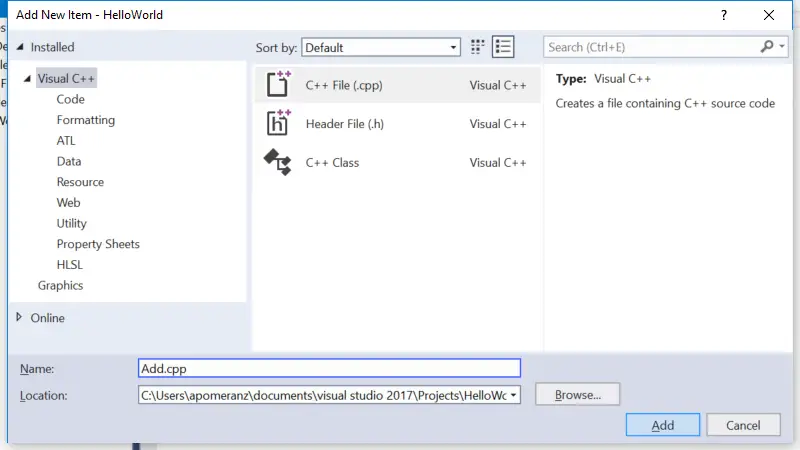This screenshot has width=800, height=450.
Task: Switch to medium icons list view
Action: pos(503,47)
